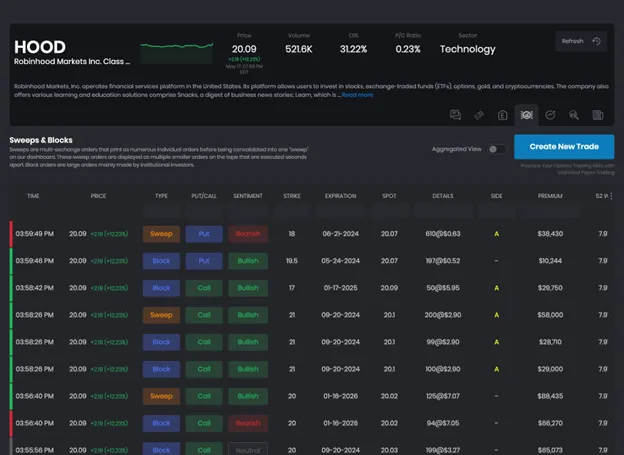Click Sweep badge in the 125@$7.07 row
Screen dimensions: 624x455
tap(161, 396)
